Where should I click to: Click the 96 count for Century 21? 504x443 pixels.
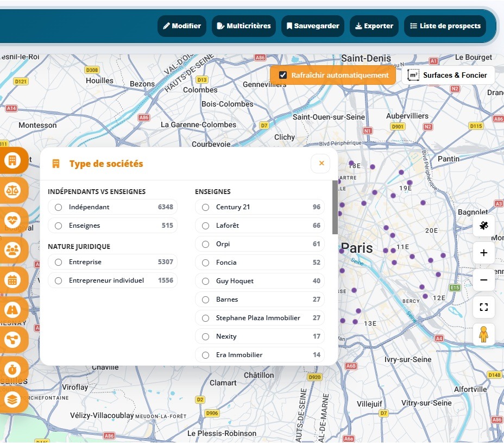point(317,207)
